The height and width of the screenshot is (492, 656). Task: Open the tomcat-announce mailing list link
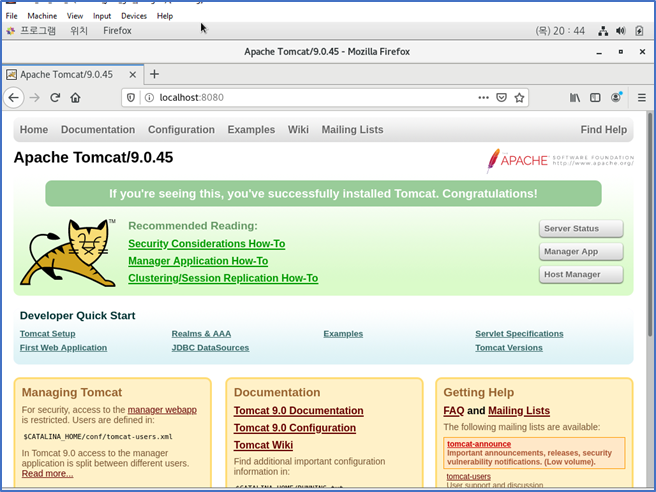(479, 444)
